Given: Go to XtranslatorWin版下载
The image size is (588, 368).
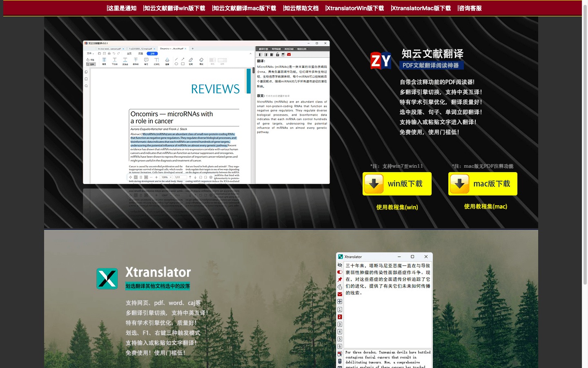Looking at the screenshot, I should coord(354,8).
